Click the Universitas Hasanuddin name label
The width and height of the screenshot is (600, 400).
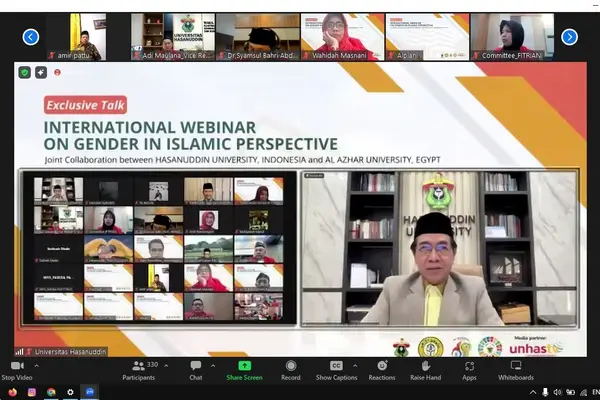70,351
